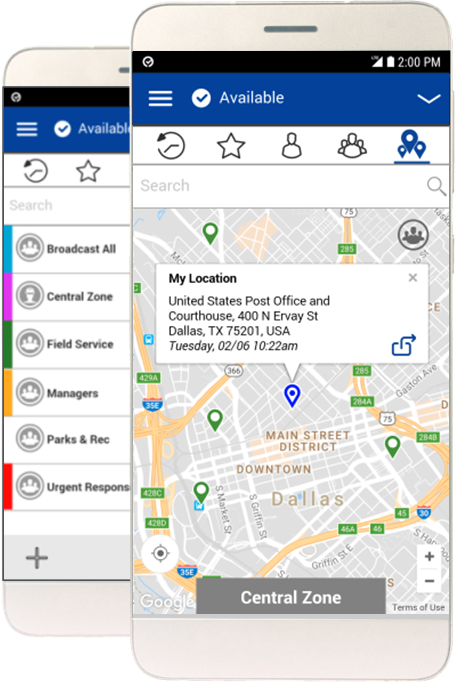Click the search magnifier icon
The width and height of the screenshot is (455, 682).
[x=436, y=186]
